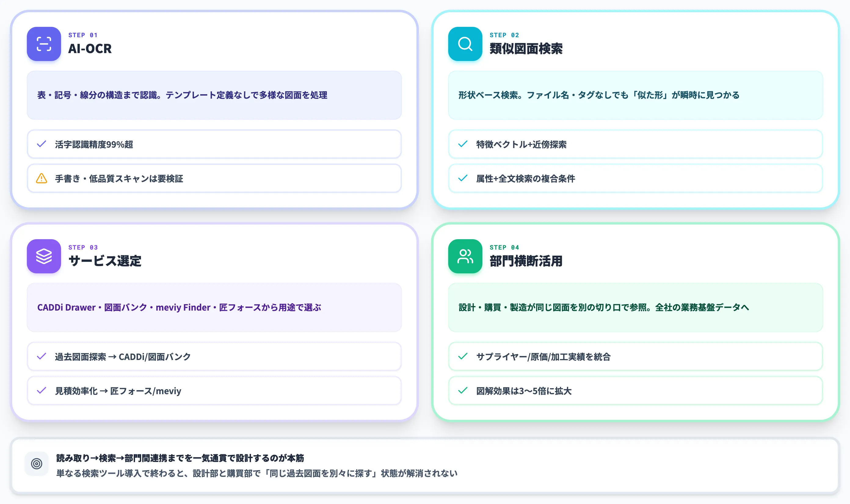Click the STEP 02 label
The width and height of the screenshot is (850, 504).
504,35
